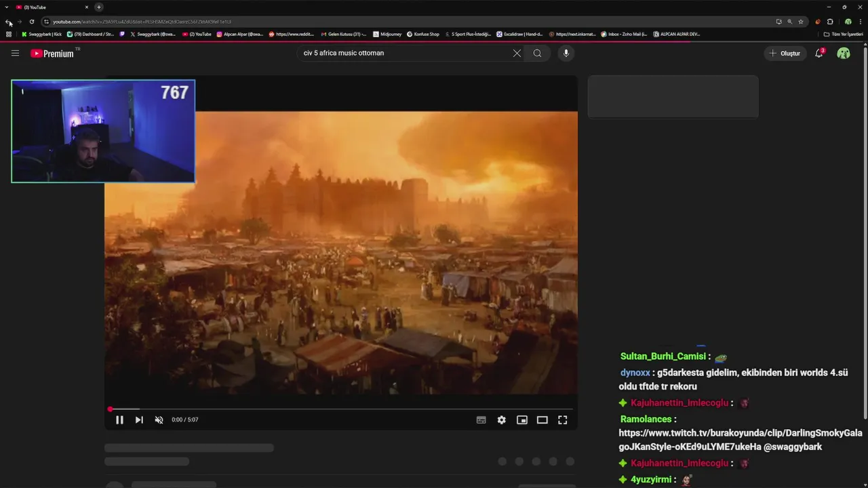
Task: Open YouTube notifications bell
Action: (x=819, y=53)
